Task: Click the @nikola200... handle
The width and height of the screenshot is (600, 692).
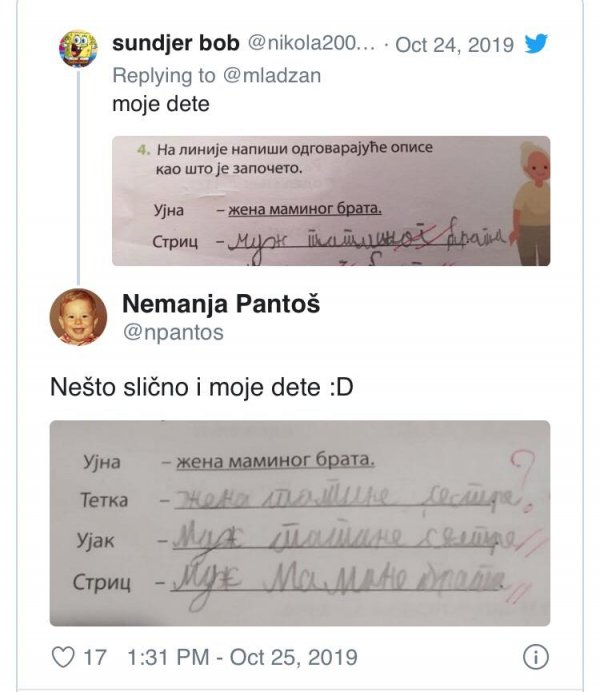Action: 309,45
